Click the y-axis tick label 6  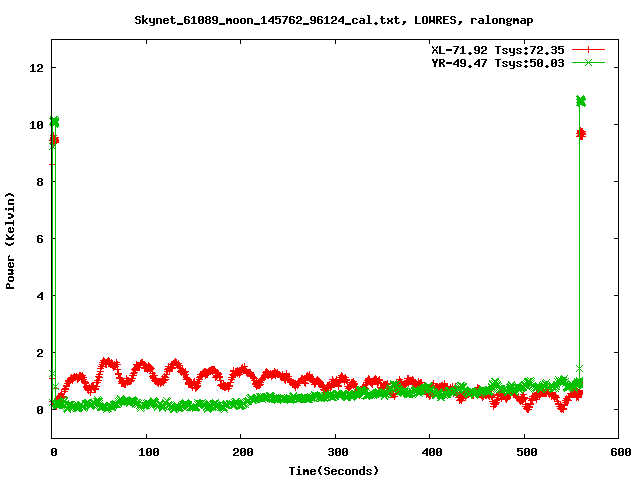click(x=40, y=239)
